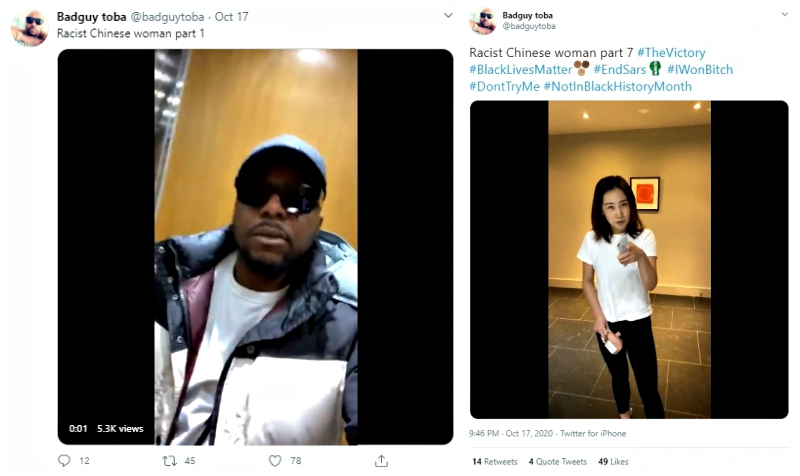Open the #BlackLivesMatter hashtag link
800x476 pixels.
tap(520, 69)
